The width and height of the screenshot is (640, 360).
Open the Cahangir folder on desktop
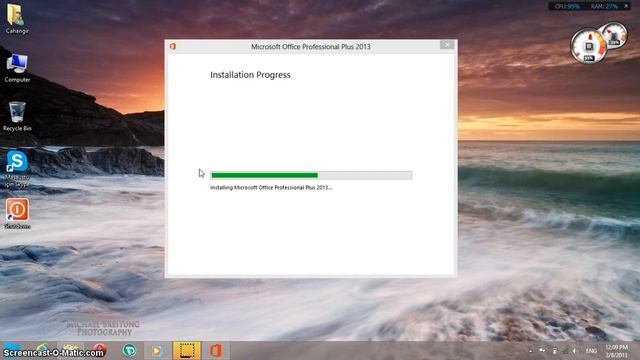pyautogui.click(x=17, y=18)
